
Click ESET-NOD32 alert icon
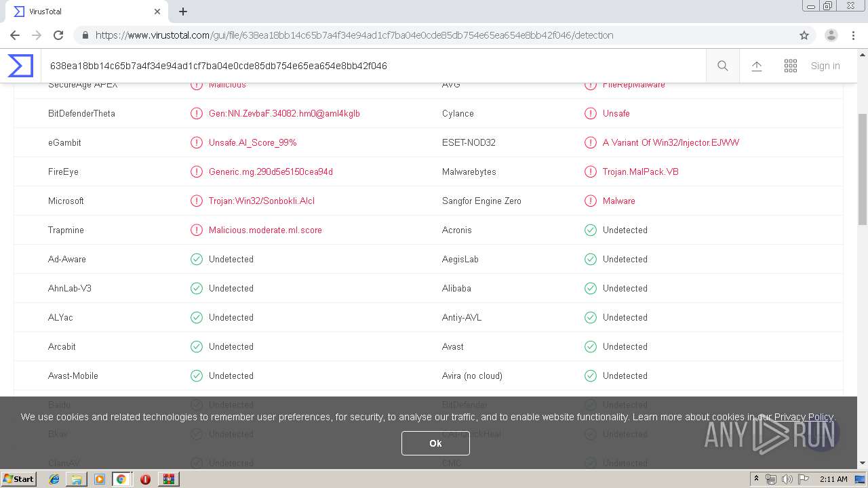click(x=591, y=142)
